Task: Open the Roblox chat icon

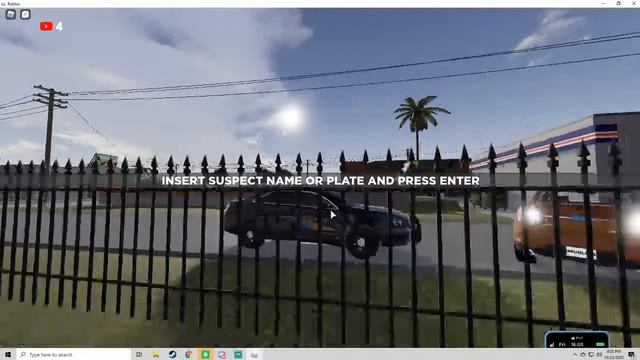Action: (x=25, y=15)
